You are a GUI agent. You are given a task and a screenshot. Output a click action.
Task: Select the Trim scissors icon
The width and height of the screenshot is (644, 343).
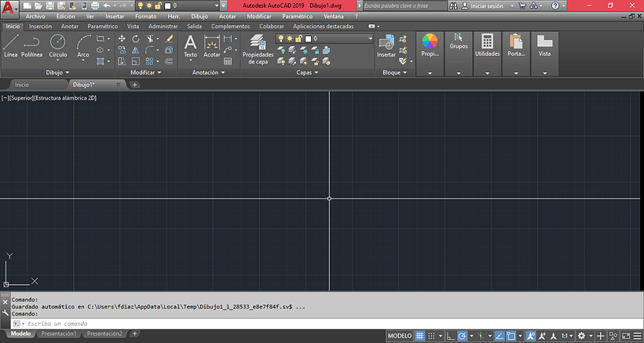[x=149, y=38]
